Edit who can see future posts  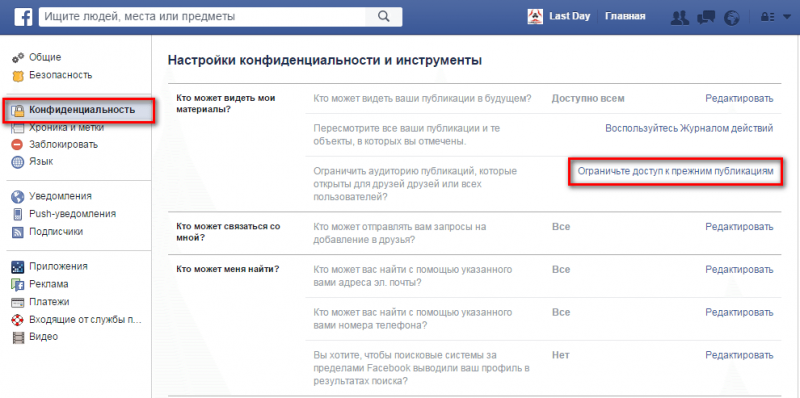pos(739,98)
